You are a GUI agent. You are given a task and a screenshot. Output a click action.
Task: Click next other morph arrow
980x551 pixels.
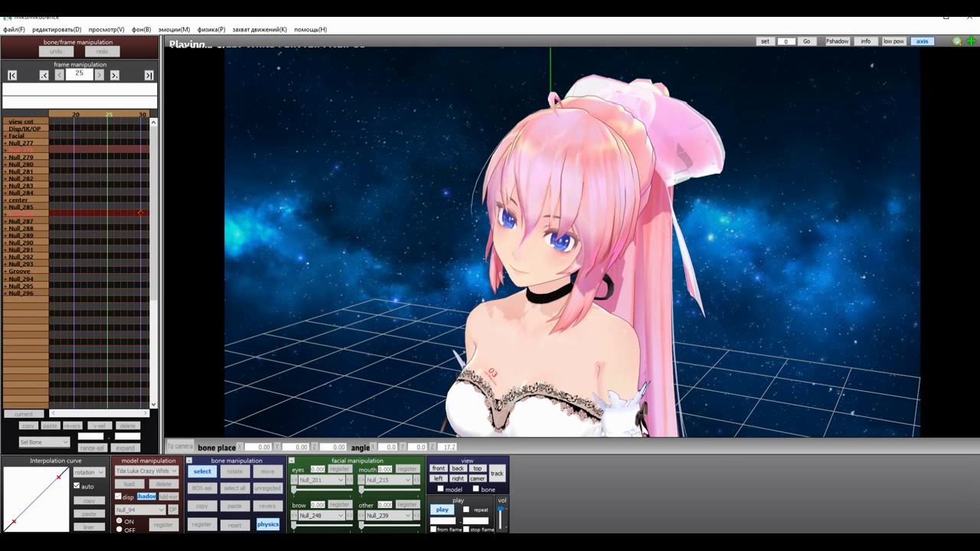coord(416,516)
